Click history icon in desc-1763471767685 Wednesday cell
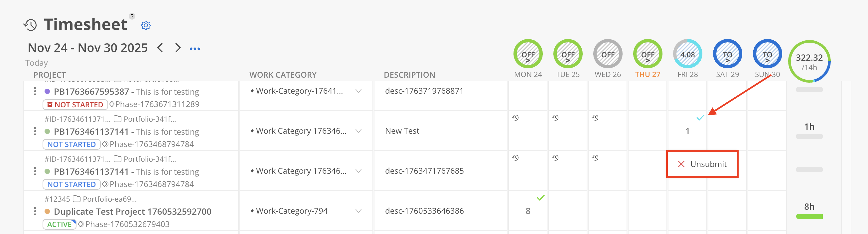 tap(595, 158)
